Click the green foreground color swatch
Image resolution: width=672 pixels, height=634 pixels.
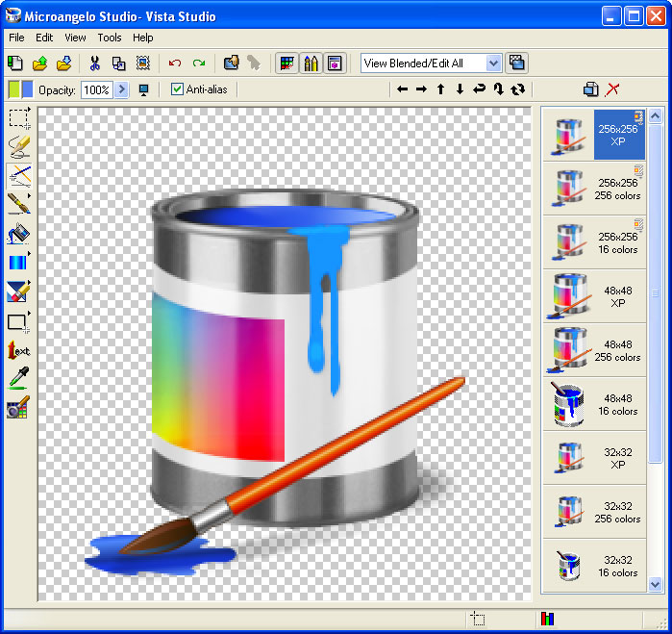coord(13,89)
